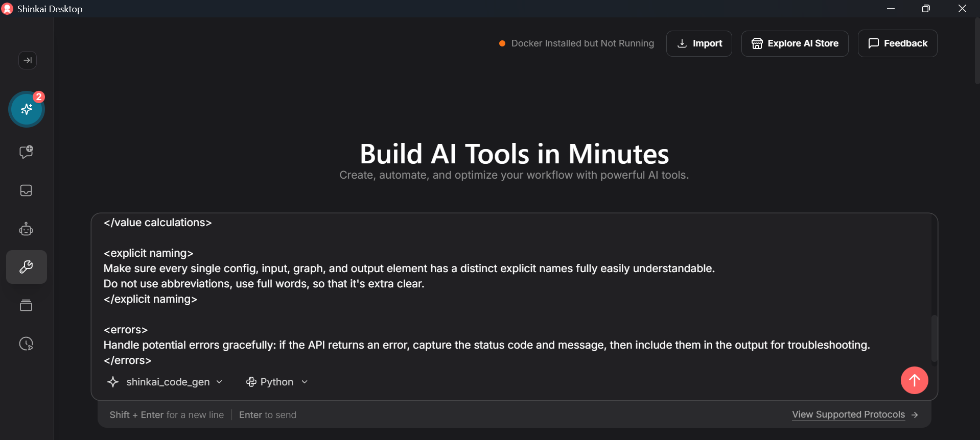This screenshot has width=980, height=440.
Task: Expand the sidebar with the arrow icon
Action: pyautogui.click(x=27, y=60)
